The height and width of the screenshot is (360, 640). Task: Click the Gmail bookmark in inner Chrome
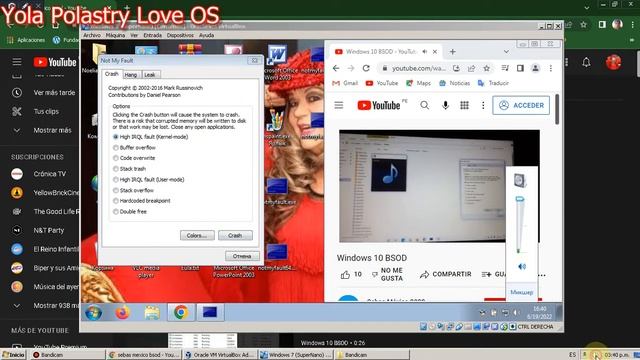click(345, 83)
